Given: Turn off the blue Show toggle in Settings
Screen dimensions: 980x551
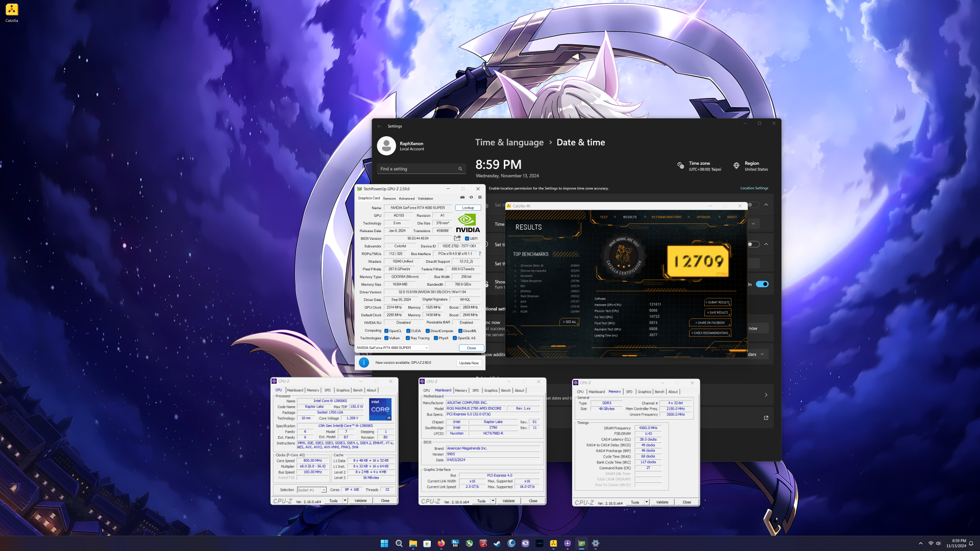Looking at the screenshot, I should (762, 284).
